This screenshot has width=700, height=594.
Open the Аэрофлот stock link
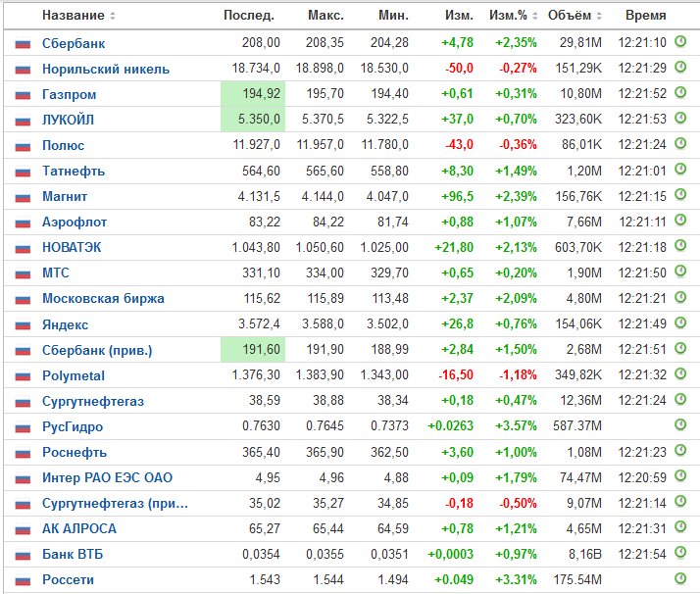click(x=75, y=222)
